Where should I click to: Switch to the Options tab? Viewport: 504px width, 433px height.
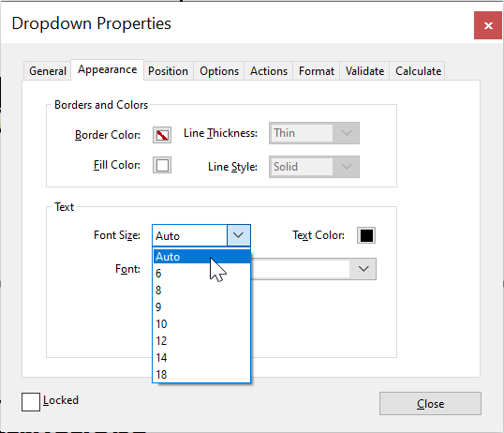click(219, 71)
